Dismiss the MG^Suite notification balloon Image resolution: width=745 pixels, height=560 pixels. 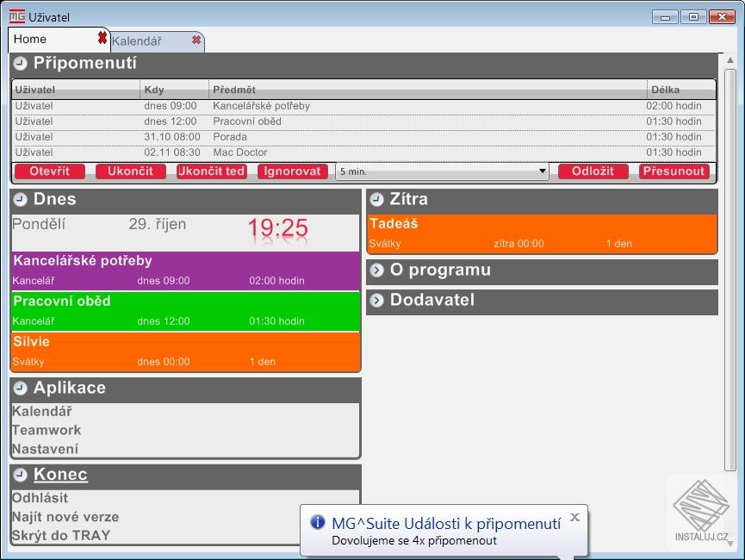(x=575, y=517)
